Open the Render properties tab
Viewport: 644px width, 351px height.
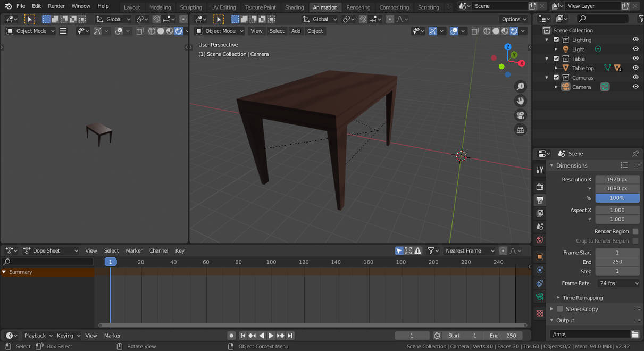[x=540, y=187]
